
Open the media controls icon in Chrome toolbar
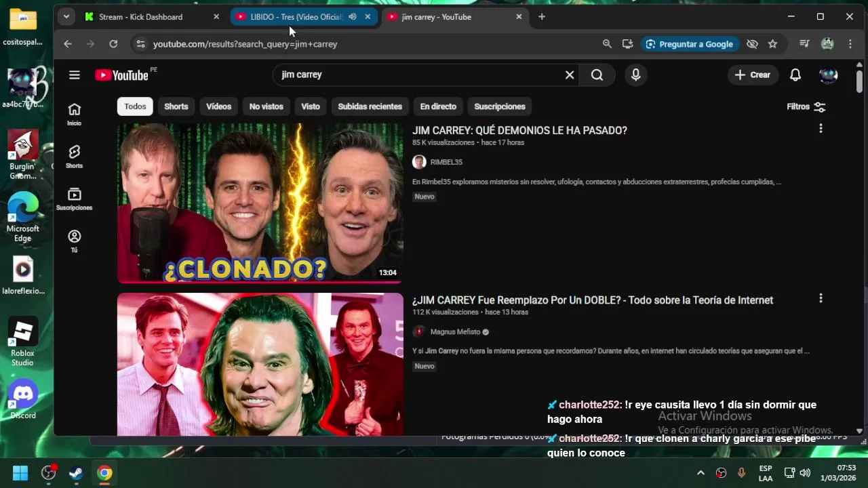[804, 44]
